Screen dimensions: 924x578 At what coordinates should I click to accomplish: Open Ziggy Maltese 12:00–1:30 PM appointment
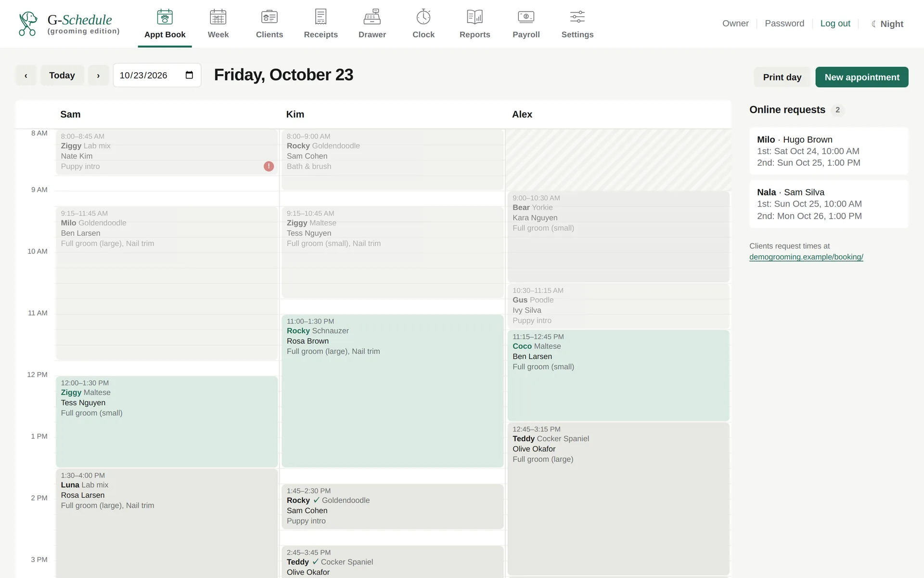coord(167,421)
